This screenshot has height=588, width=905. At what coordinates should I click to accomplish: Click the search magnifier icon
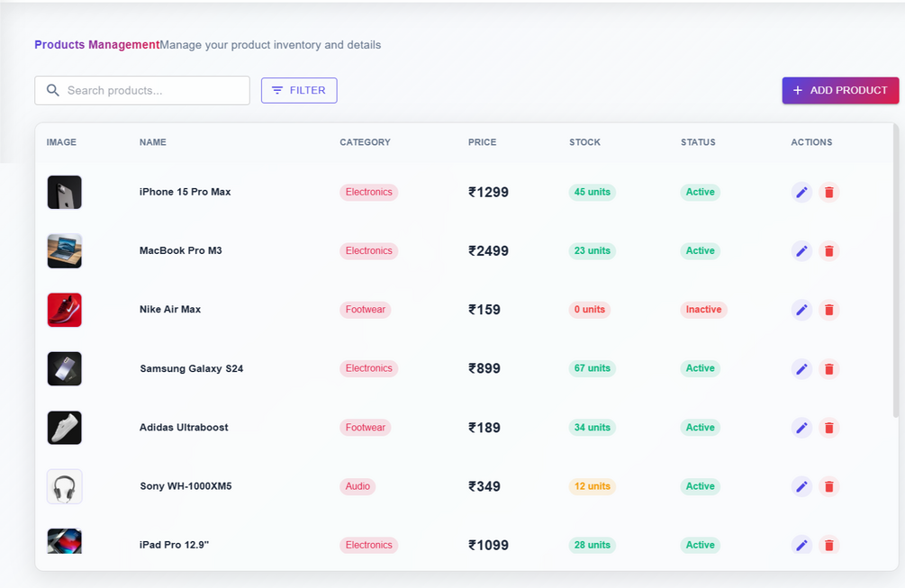pos(53,90)
